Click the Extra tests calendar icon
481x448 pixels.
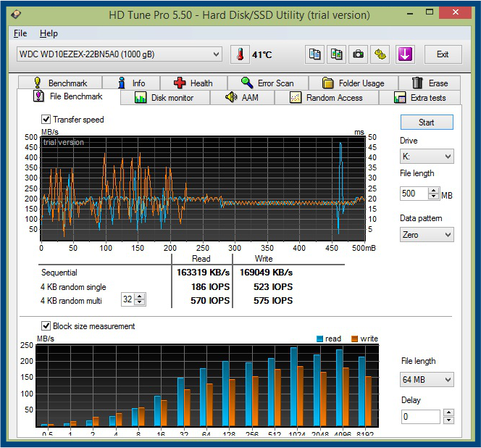[400, 98]
